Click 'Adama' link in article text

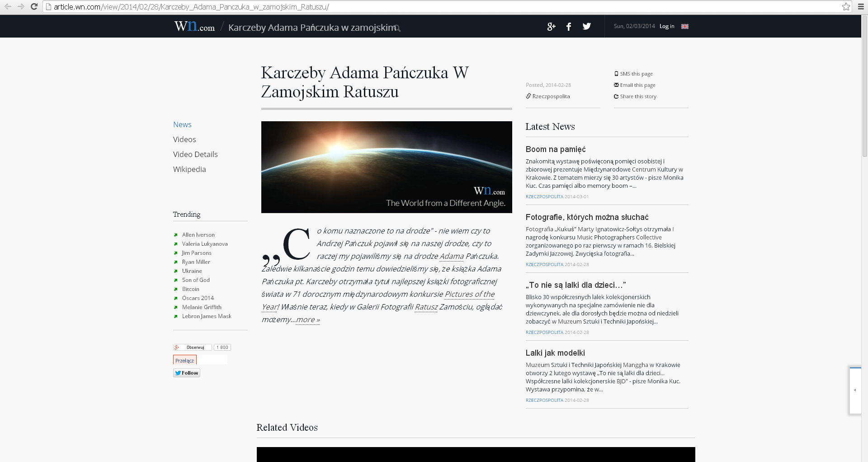click(452, 256)
